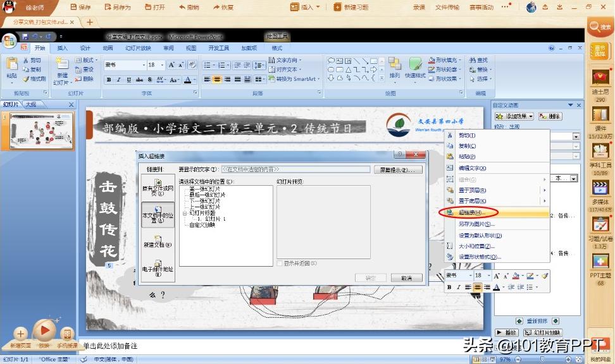Click the Clear Formatting icon in the ribbon
This screenshot has width=615, height=364.
[x=192, y=65]
